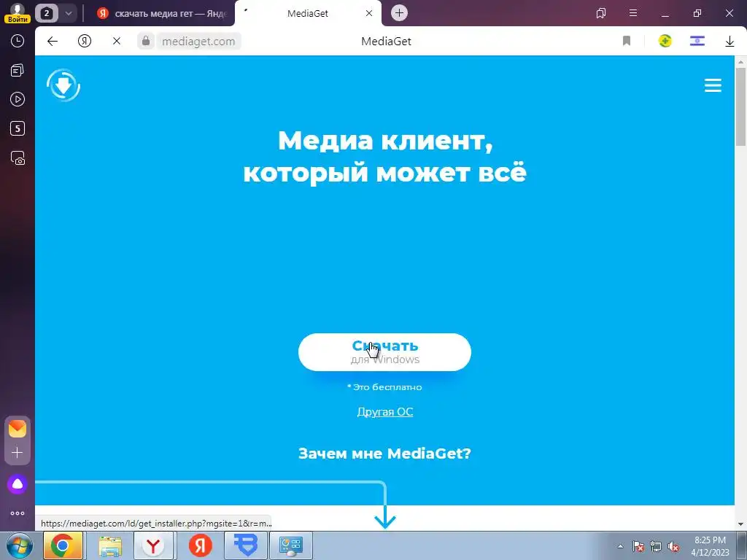The height and width of the screenshot is (560, 747).
Task: Click the network tray icon
Action: [656, 546]
